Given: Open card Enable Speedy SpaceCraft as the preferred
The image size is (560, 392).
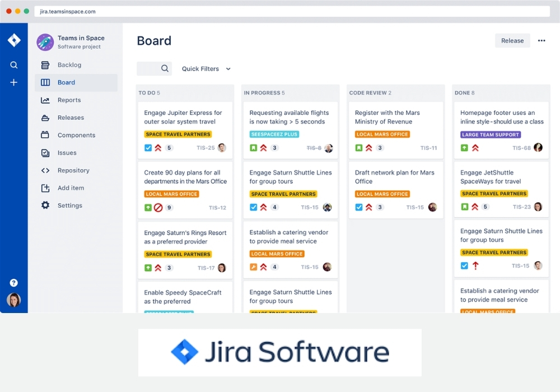Looking at the screenshot, I should [185, 297].
